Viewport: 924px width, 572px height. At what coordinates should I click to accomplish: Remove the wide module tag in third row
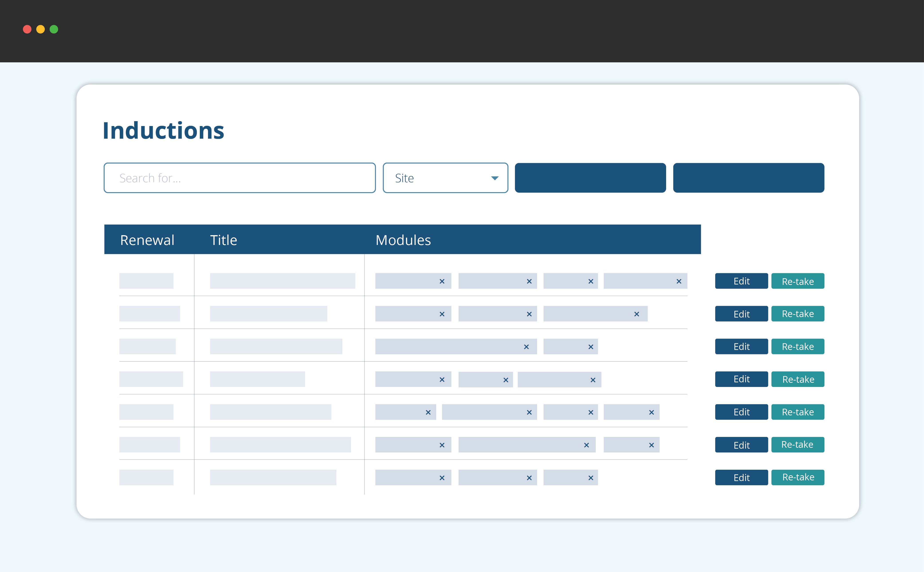(526, 347)
